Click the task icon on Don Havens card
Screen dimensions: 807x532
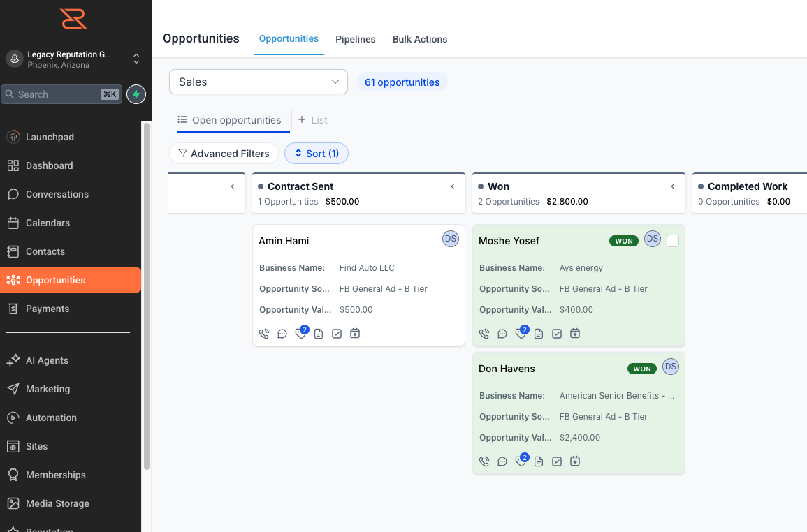(x=557, y=461)
